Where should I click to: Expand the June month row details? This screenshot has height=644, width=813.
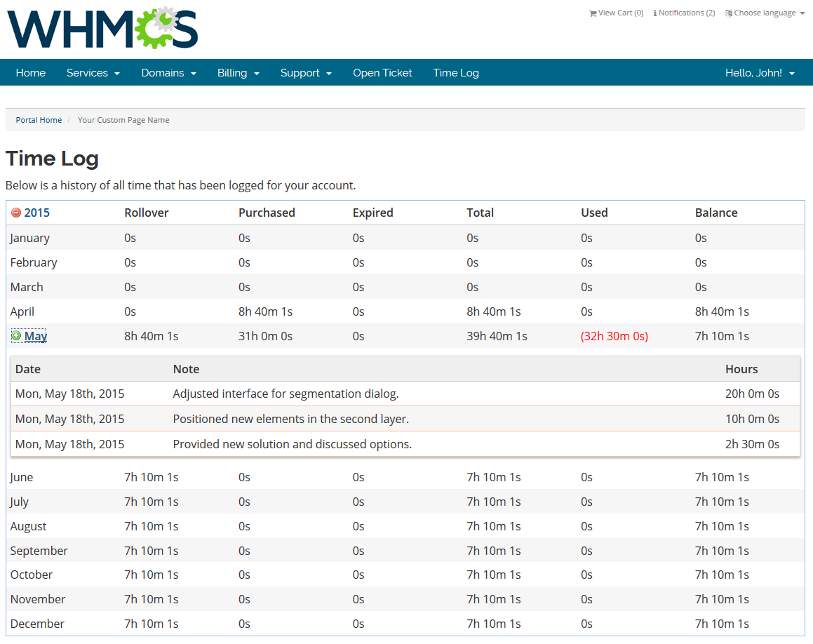click(x=21, y=476)
